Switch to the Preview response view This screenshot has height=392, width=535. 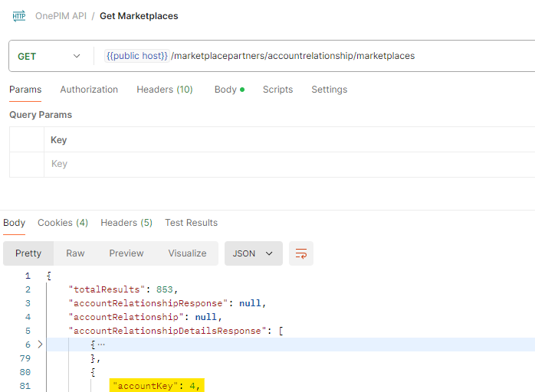(x=126, y=253)
